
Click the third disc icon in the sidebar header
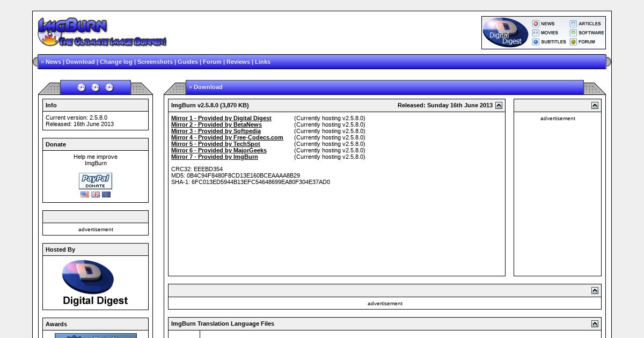(109, 87)
